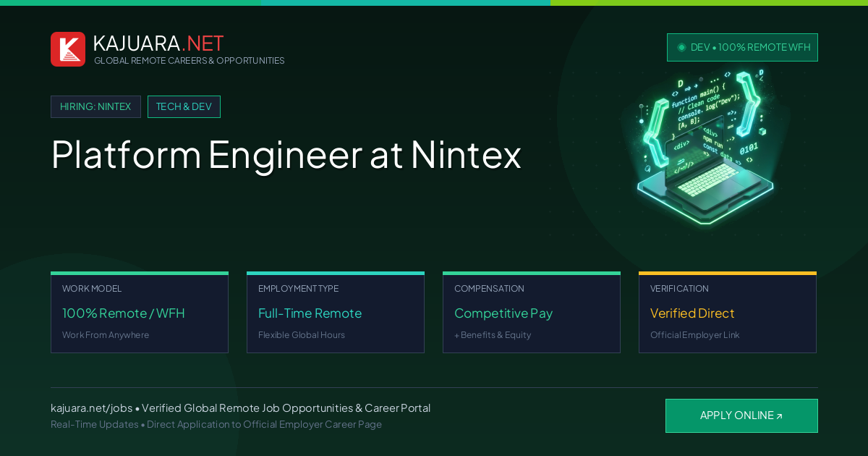Open the Compensation card
868x456 pixels.
pos(532,313)
